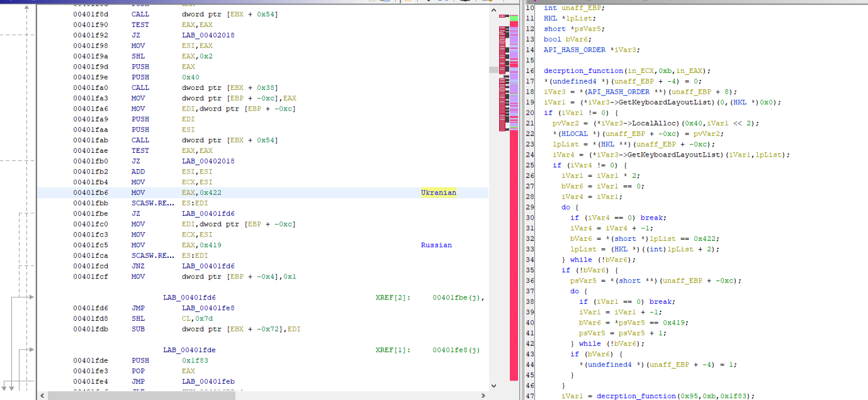Screen dimensions: 868x400
Task: Click the up chevron atop the listing scrollbar
Action: pyautogui.click(x=493, y=10)
